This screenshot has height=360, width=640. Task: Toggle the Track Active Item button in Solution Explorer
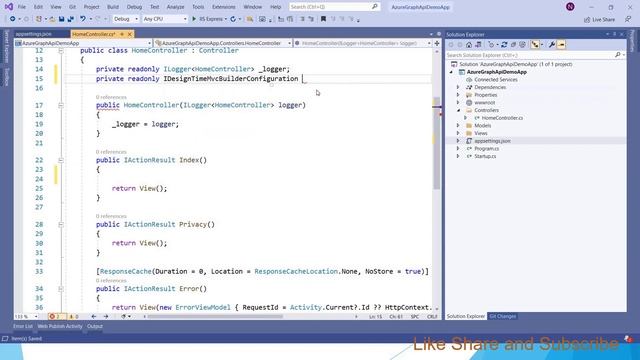(535, 45)
